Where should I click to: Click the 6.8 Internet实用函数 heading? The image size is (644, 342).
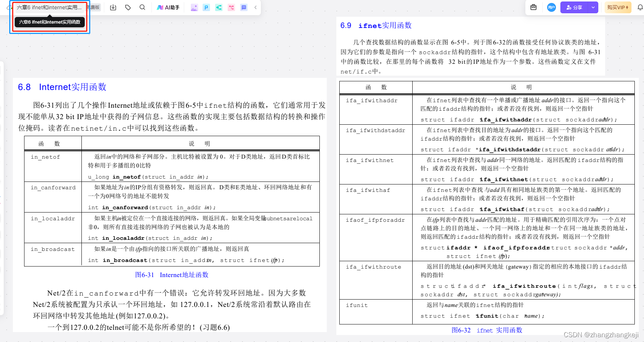click(62, 87)
